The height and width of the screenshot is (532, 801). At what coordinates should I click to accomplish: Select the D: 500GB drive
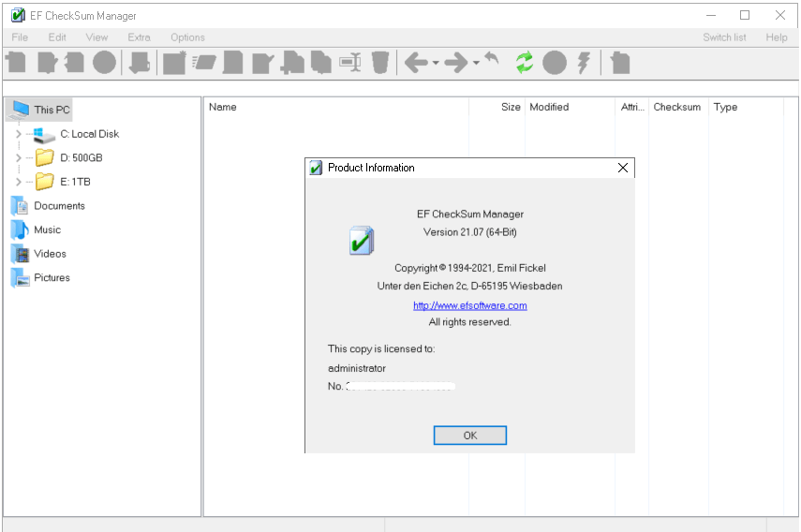coord(82,157)
